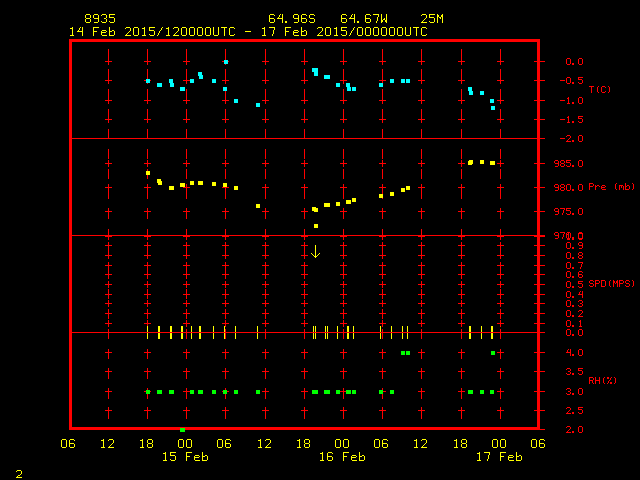Select the 15 Feb date label
This screenshot has width=640, height=480.
click(185, 456)
